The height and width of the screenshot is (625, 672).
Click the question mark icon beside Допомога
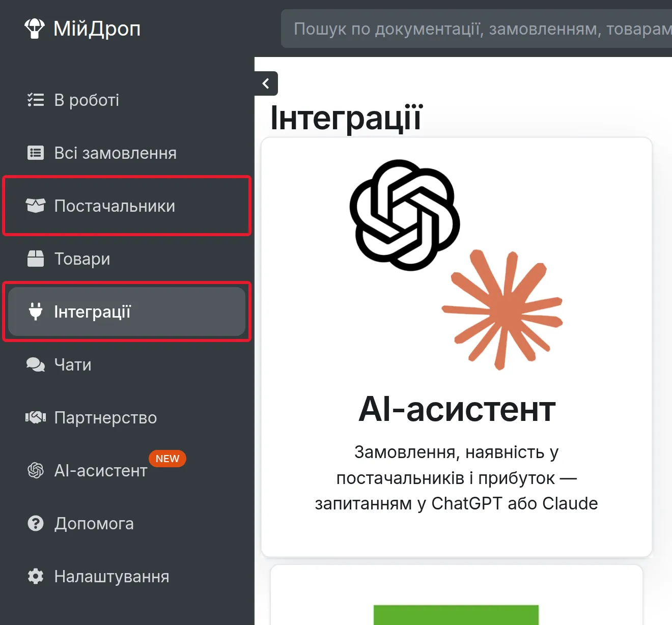click(x=36, y=523)
